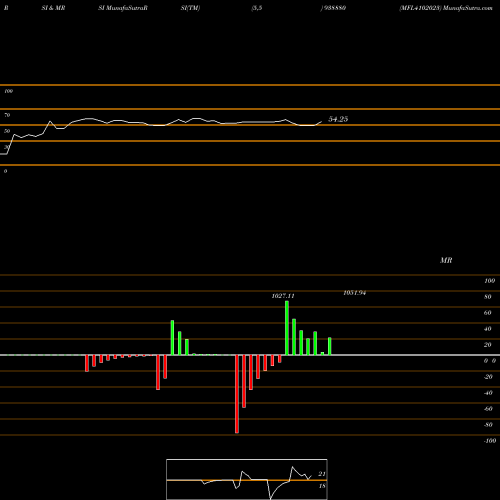The width and height of the screenshot is (500, 500).
Task: Click the 'SI(TM)' header text
Action: tap(190, 8)
